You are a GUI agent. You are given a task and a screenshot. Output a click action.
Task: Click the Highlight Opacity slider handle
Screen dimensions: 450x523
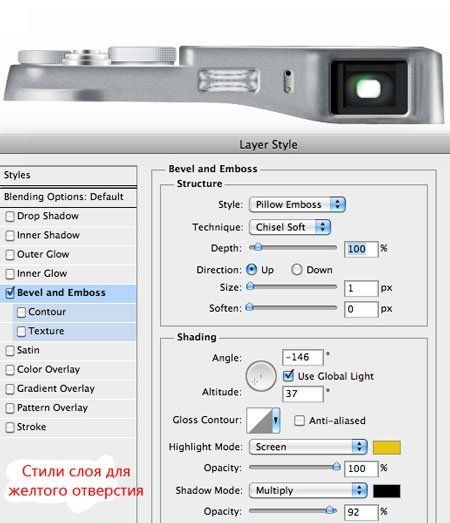click(336, 466)
